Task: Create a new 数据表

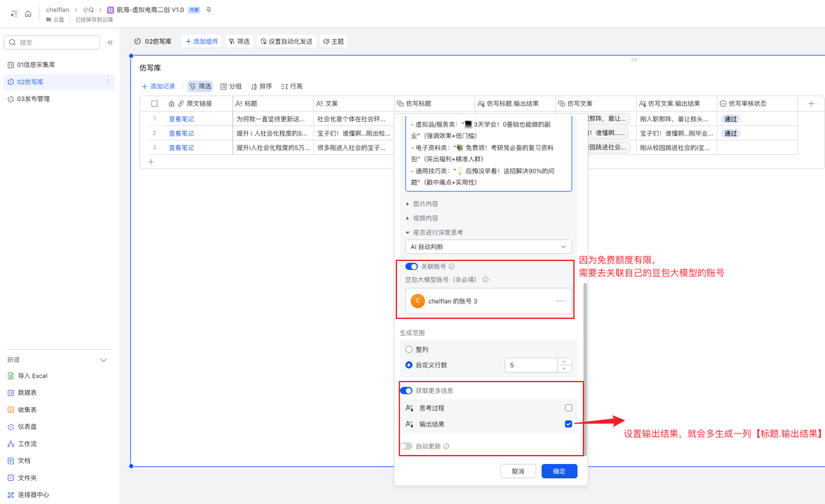Action: tap(27, 393)
